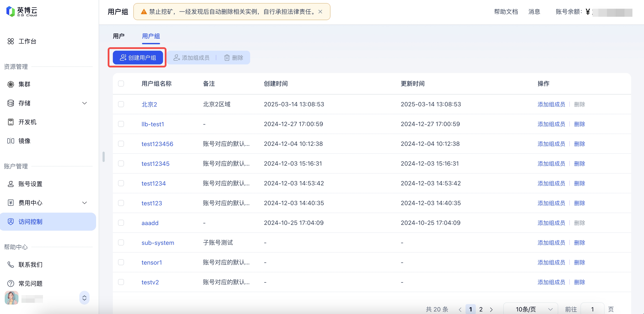
Task: Check the testv2 row checkbox
Action: pyautogui.click(x=121, y=282)
